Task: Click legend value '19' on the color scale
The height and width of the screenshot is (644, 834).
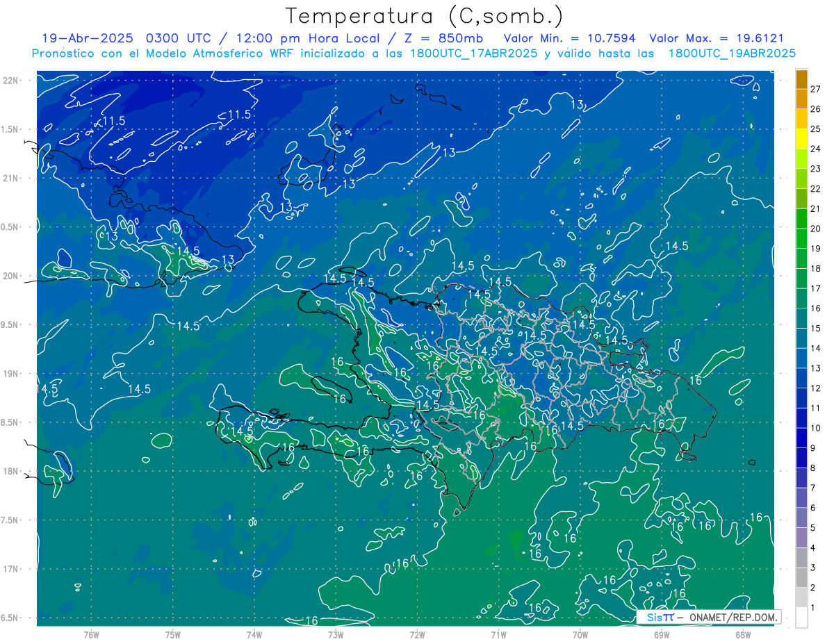Action: [816, 249]
